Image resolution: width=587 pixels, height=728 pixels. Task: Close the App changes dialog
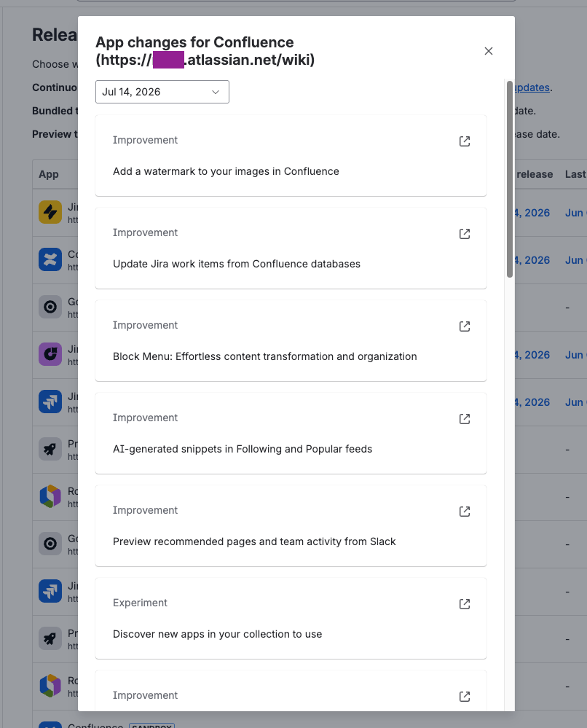[x=489, y=51]
